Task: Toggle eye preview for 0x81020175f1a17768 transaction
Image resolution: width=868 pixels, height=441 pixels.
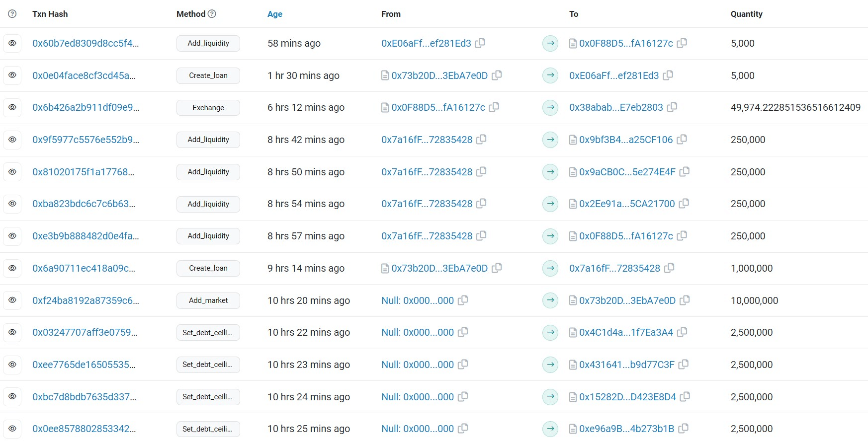Action: (x=12, y=172)
